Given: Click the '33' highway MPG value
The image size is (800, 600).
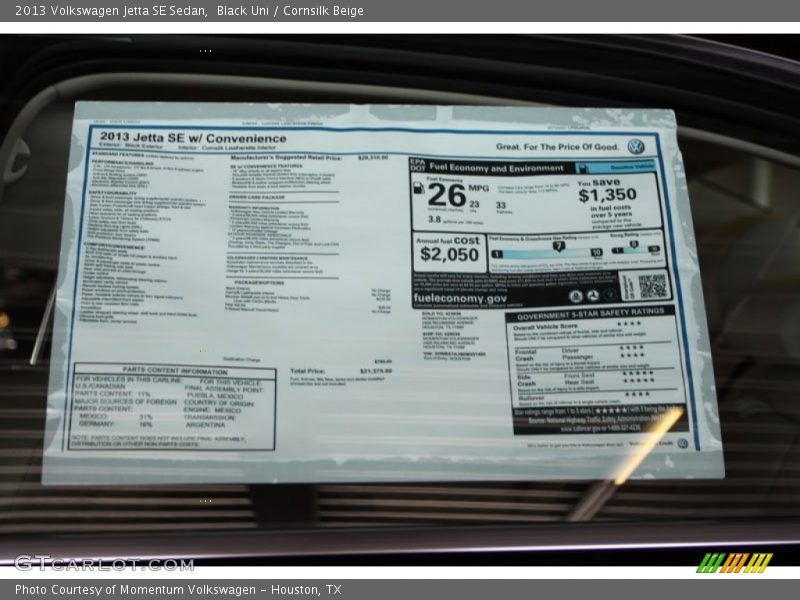Looking at the screenshot, I should click(501, 205).
